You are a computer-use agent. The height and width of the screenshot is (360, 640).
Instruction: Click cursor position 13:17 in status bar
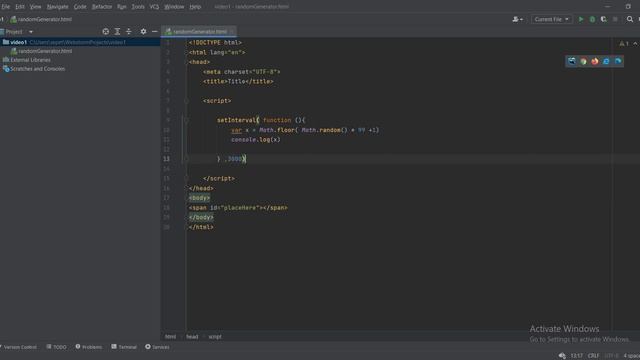click(x=576, y=356)
